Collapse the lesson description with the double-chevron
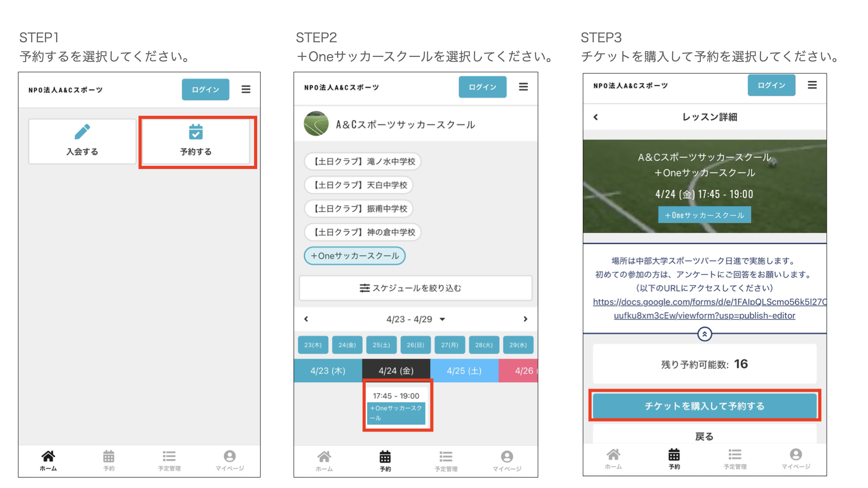868x488 pixels. [x=704, y=334]
